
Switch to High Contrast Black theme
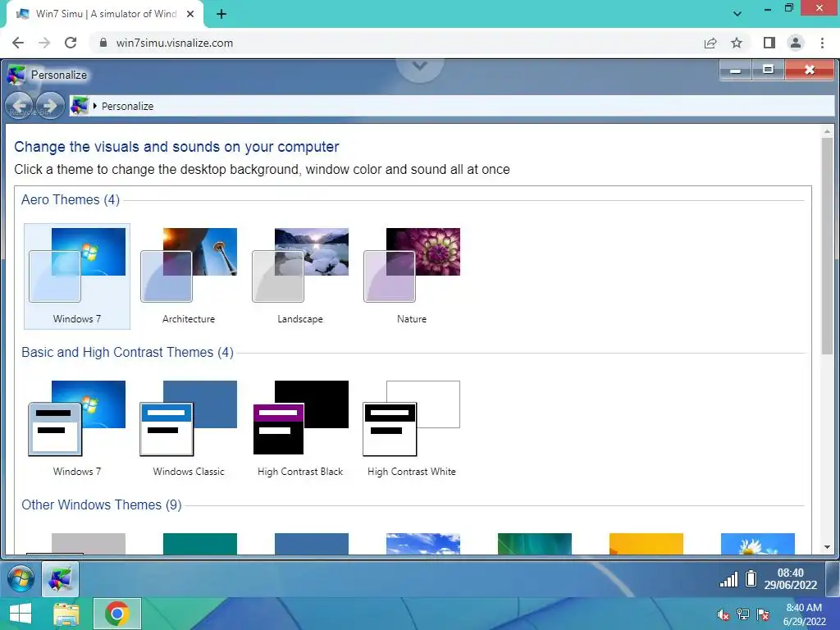click(300, 428)
